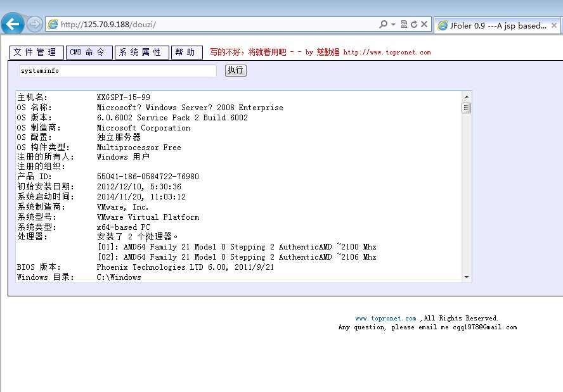Click the Windows 用户 owner value
563x392 pixels.
[x=123, y=156]
